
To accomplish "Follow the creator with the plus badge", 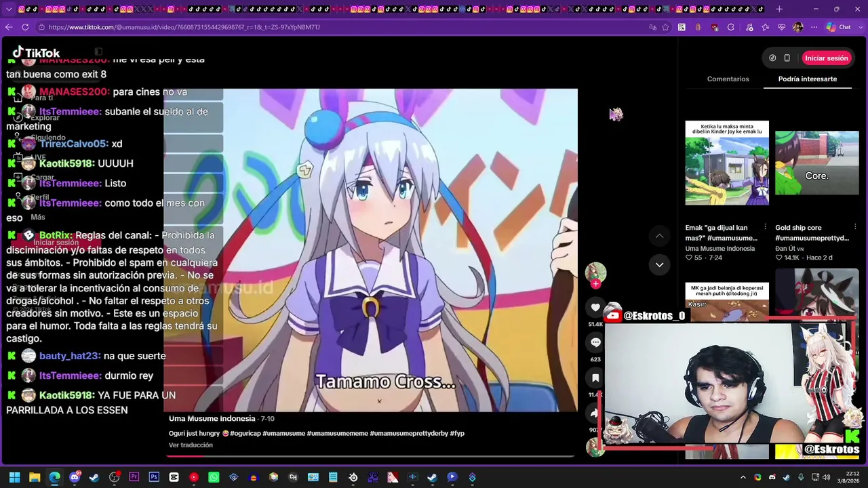I will 595,284.
